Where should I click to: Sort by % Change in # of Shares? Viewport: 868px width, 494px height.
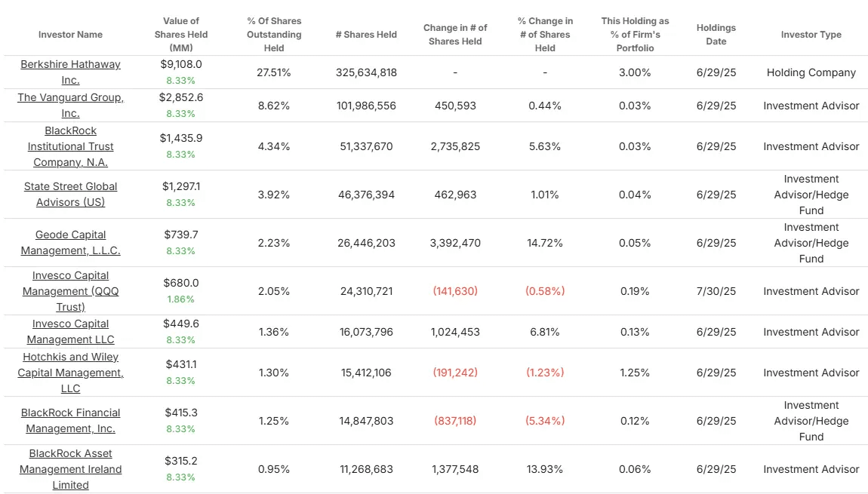545,34
